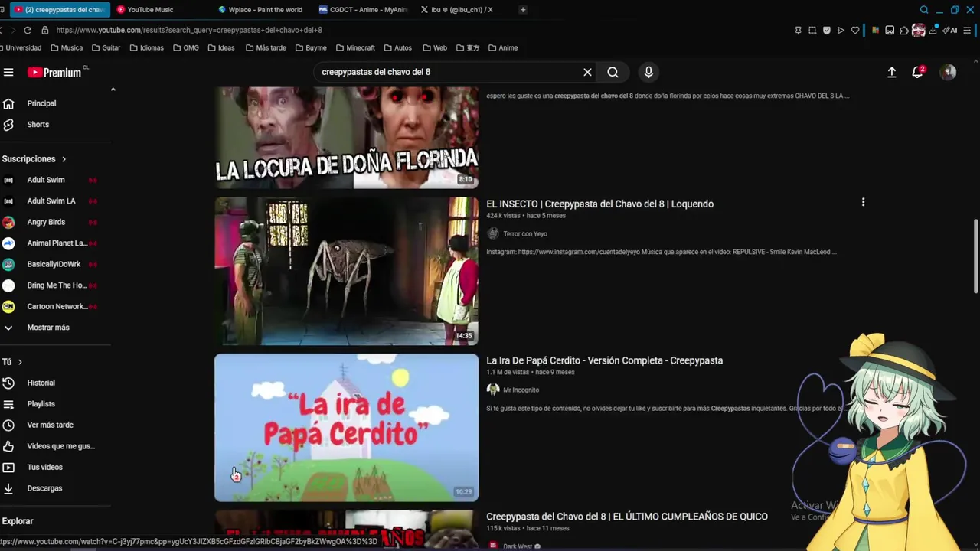
Task: Bookmark page with the heart icon
Action: pyautogui.click(x=855, y=31)
